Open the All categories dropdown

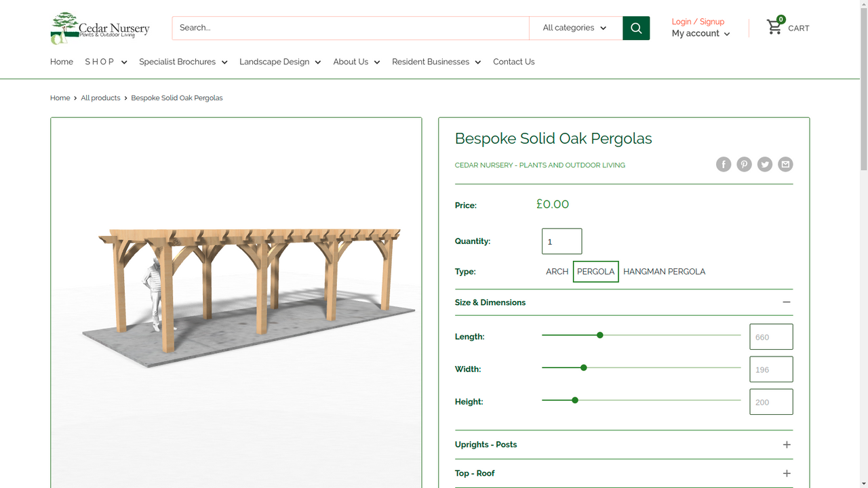(x=575, y=28)
